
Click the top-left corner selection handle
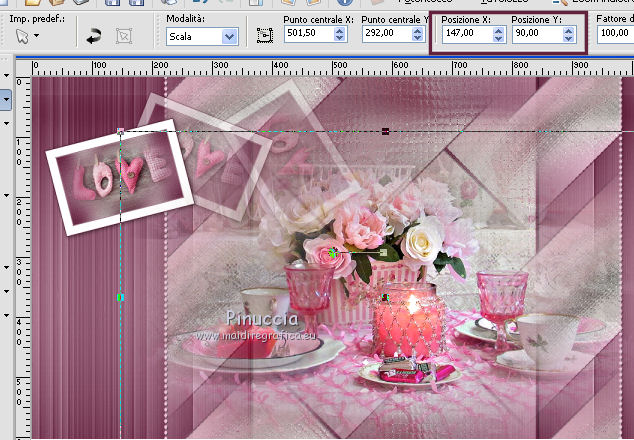click(x=120, y=131)
